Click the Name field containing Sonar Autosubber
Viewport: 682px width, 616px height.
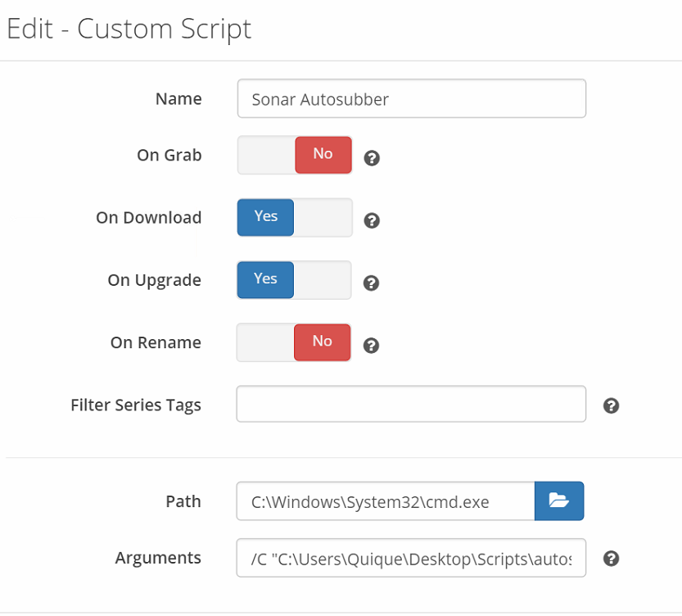[411, 99]
